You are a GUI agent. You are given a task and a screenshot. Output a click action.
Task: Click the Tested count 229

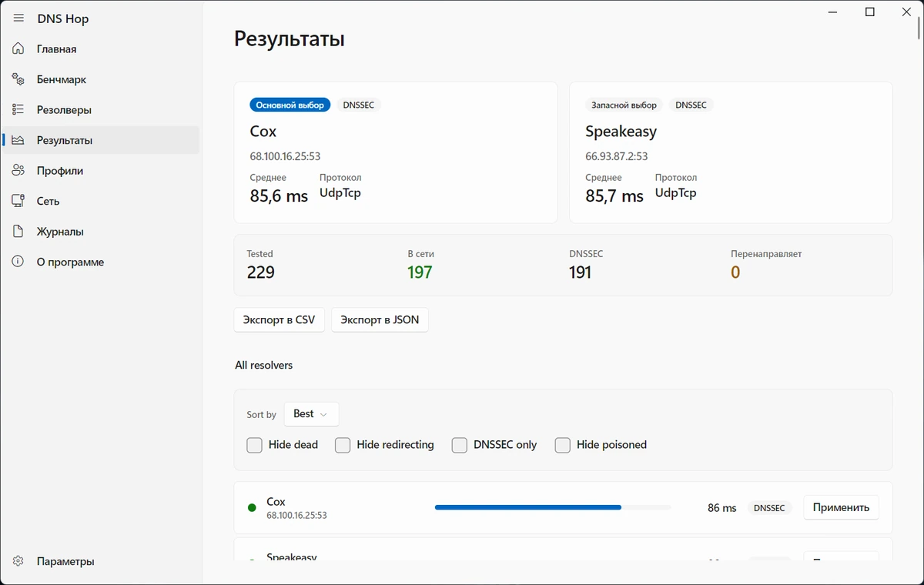pyautogui.click(x=261, y=272)
